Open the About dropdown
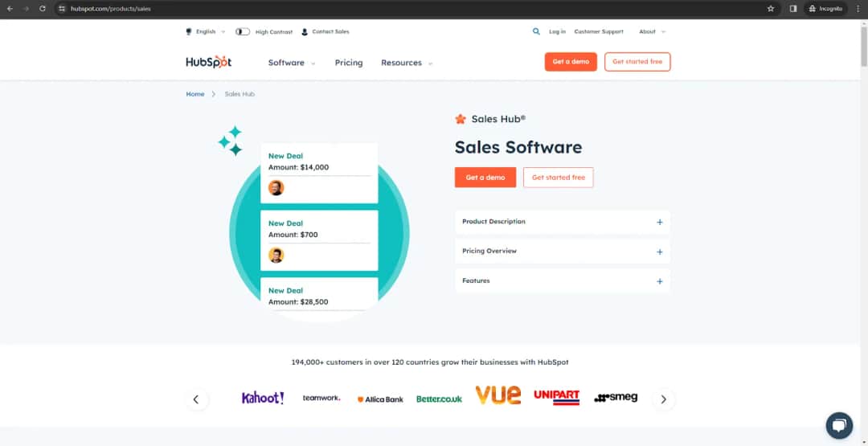 (652, 31)
